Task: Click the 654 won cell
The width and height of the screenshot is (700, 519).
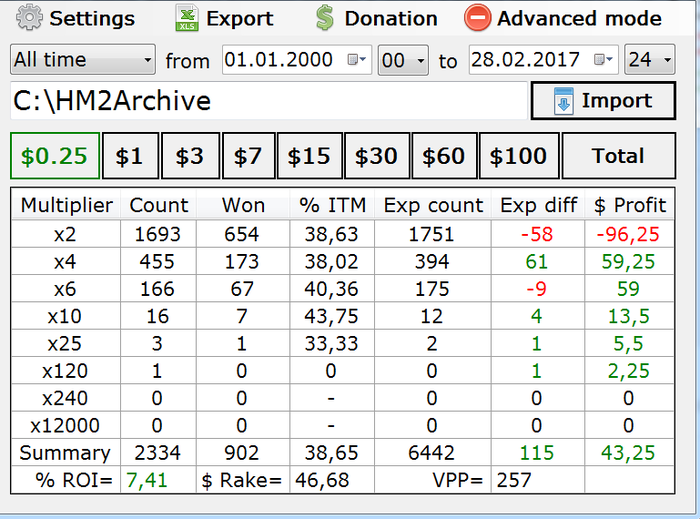Action: pos(242,234)
